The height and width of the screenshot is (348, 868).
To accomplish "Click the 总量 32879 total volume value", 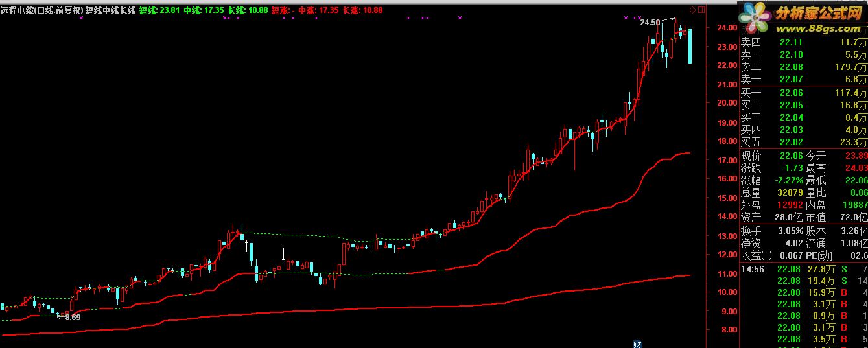I will 789,192.
